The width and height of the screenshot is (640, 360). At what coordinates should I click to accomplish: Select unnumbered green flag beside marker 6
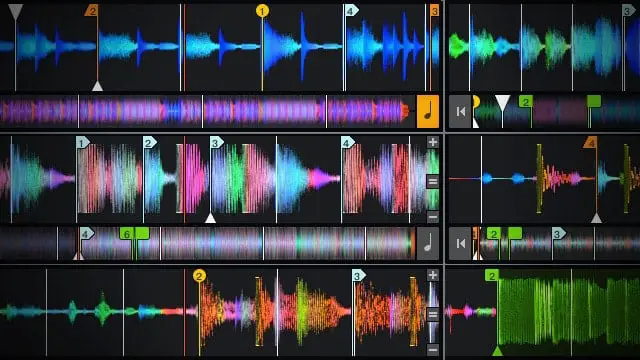pos(142,234)
